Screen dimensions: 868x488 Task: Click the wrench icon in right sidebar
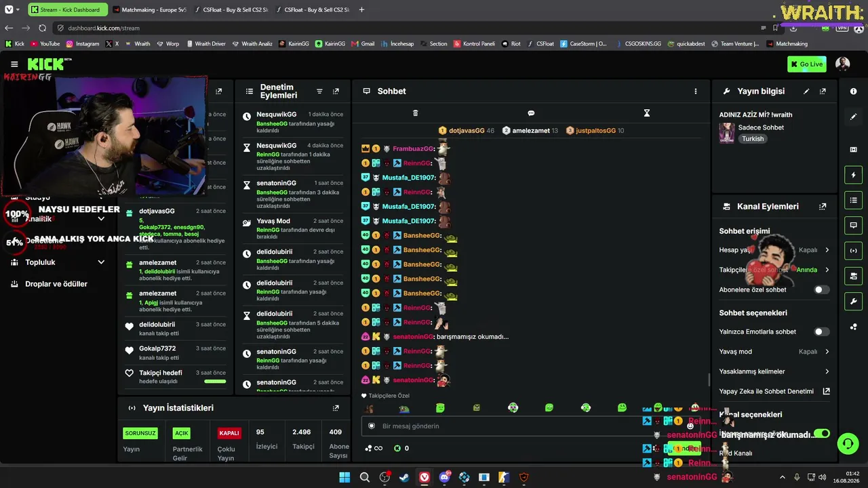pos(854,301)
